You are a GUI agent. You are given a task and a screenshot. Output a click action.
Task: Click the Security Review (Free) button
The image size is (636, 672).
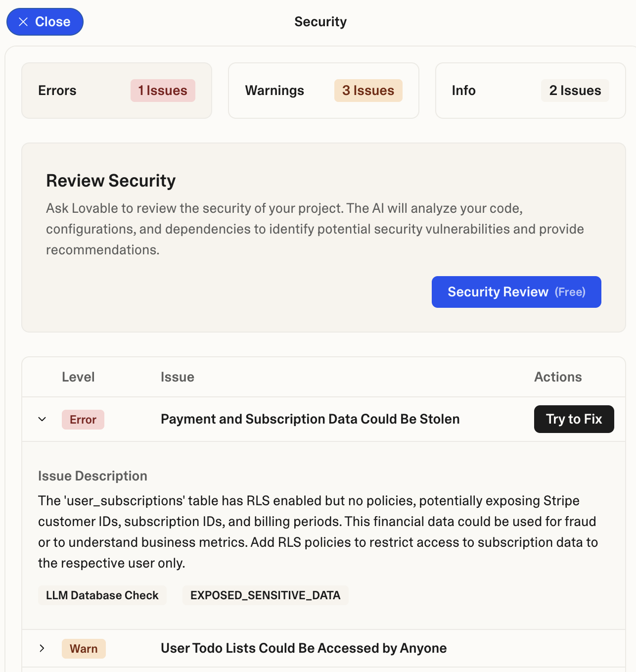(516, 292)
